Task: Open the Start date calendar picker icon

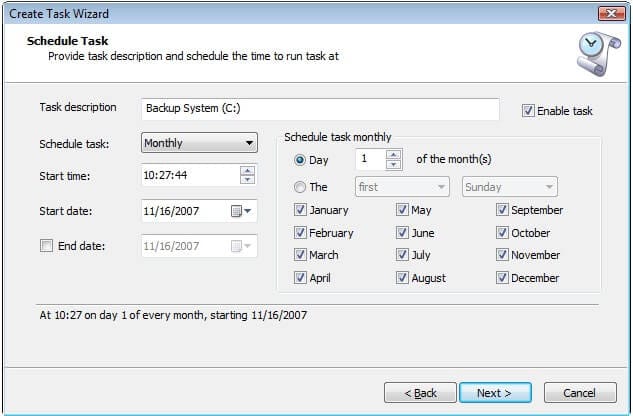Action: tap(236, 211)
